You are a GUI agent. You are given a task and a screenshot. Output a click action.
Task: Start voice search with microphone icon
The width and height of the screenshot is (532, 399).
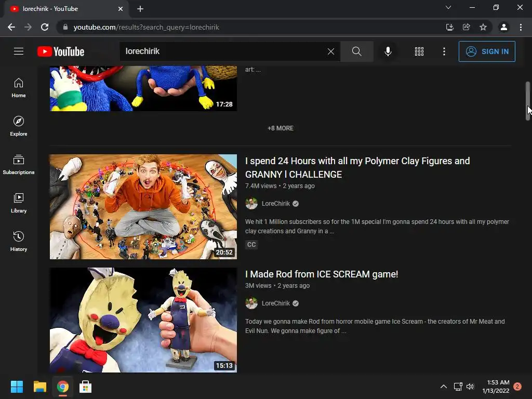(388, 51)
